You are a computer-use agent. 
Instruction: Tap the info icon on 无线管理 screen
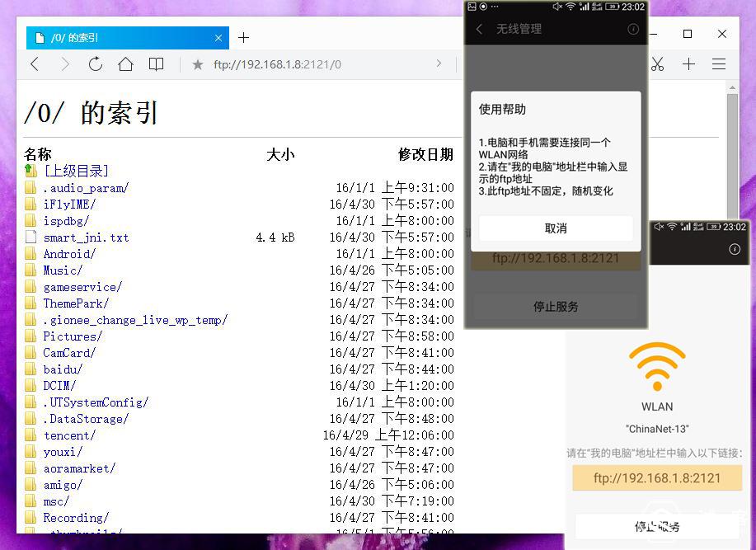tap(632, 28)
